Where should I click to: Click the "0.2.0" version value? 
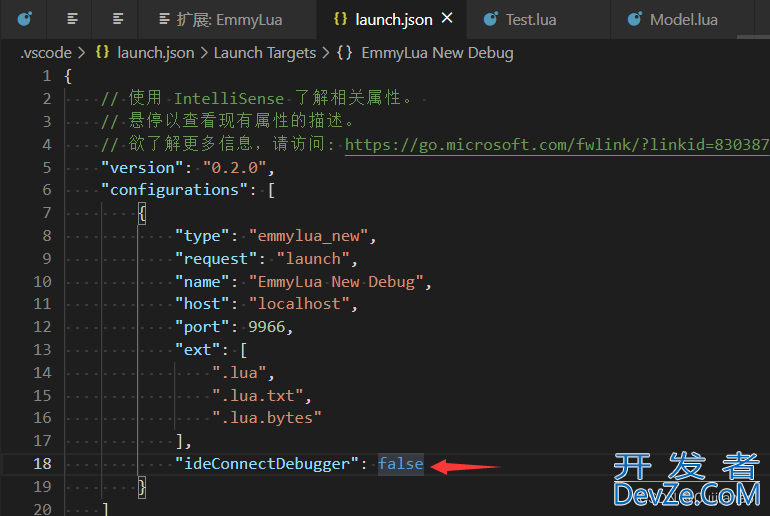click(234, 167)
